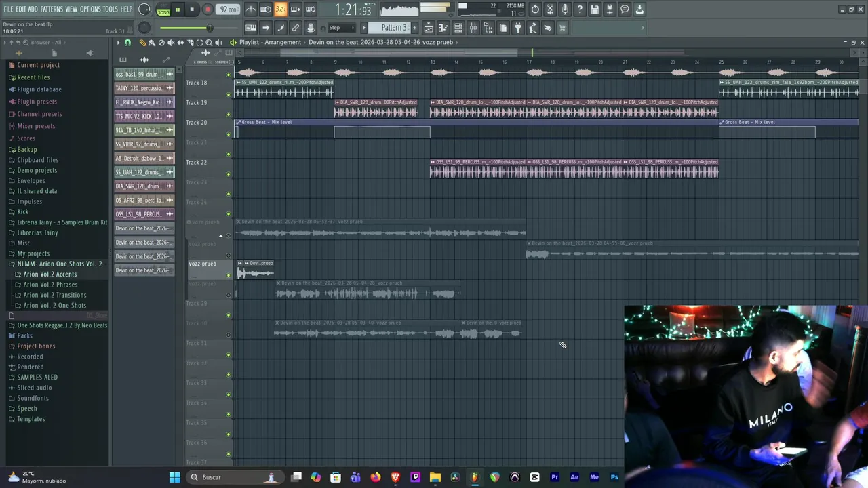The width and height of the screenshot is (868, 488).
Task: Open the PATTERNS menu
Action: tap(52, 9)
